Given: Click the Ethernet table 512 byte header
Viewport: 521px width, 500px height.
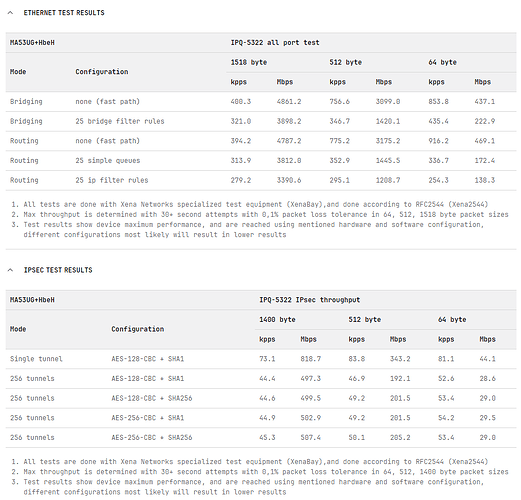Looking at the screenshot, I should tap(345, 62).
